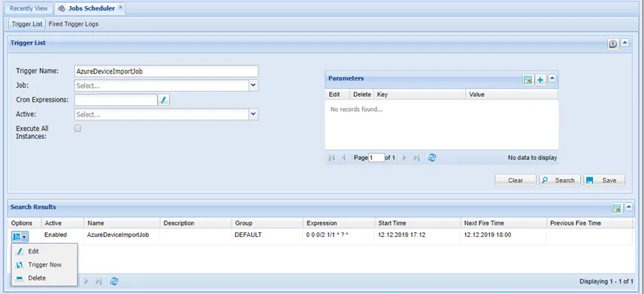The height and width of the screenshot is (294, 644).
Task: Sort by the Group column header
Action: [x=268, y=223]
